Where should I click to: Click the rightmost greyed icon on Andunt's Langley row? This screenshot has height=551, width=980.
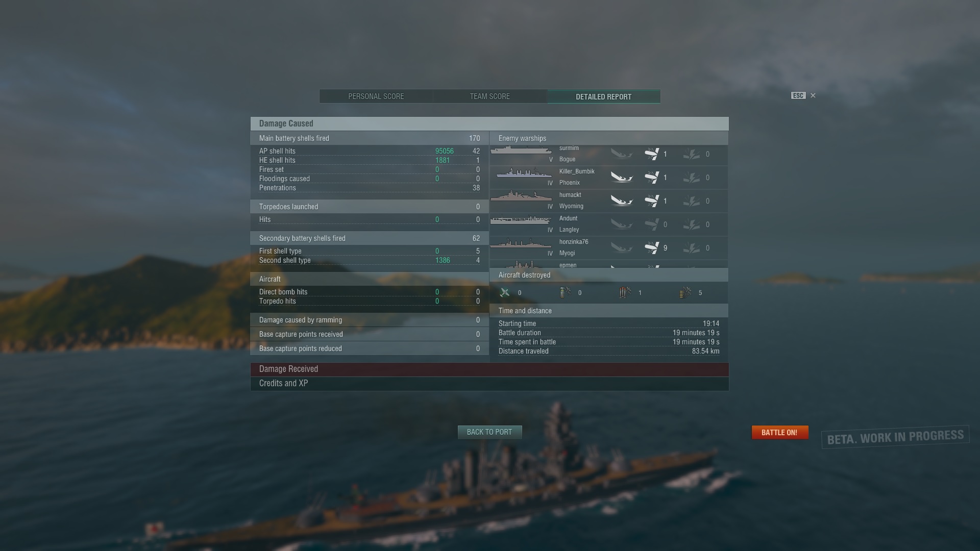pos(692,224)
